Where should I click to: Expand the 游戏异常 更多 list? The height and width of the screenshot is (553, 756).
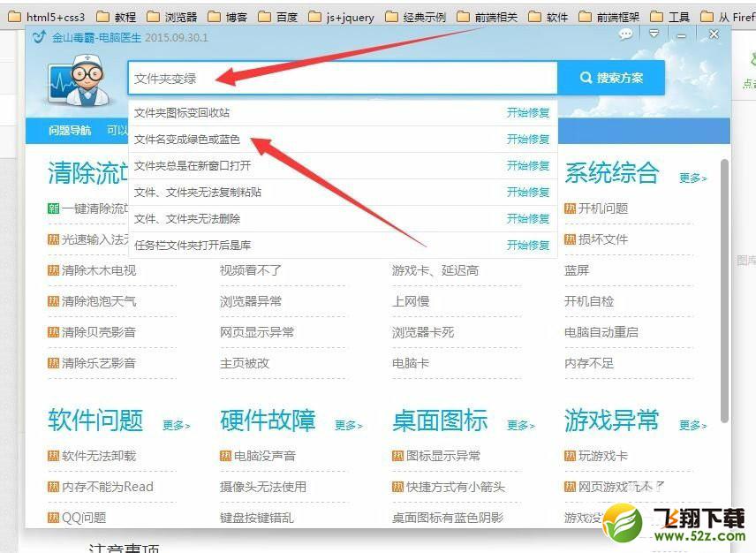693,425
